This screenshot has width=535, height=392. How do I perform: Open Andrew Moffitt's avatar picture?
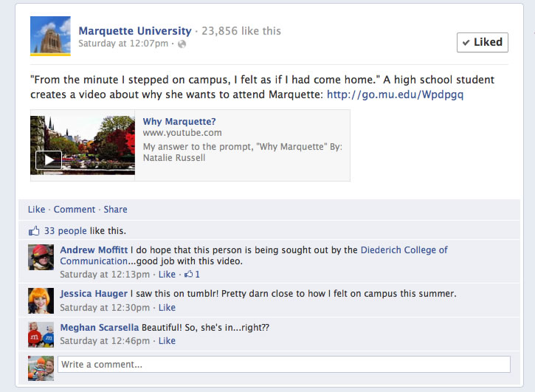pyautogui.click(x=41, y=257)
